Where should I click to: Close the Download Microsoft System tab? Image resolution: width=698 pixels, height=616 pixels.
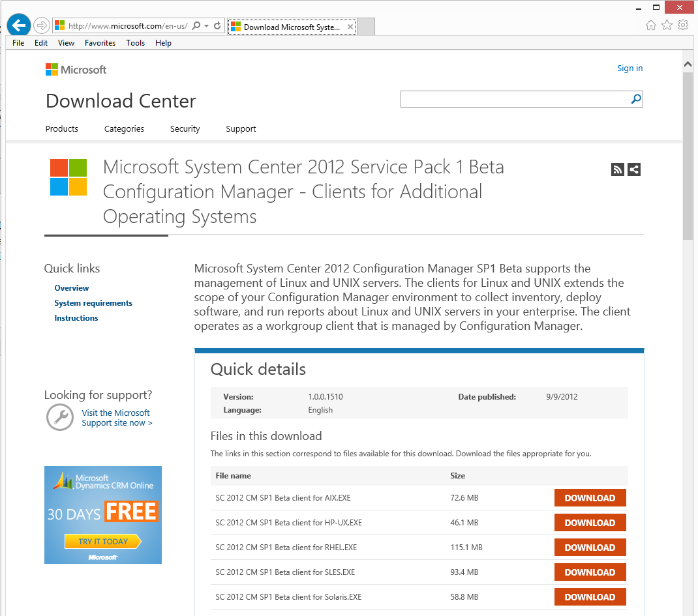click(350, 27)
